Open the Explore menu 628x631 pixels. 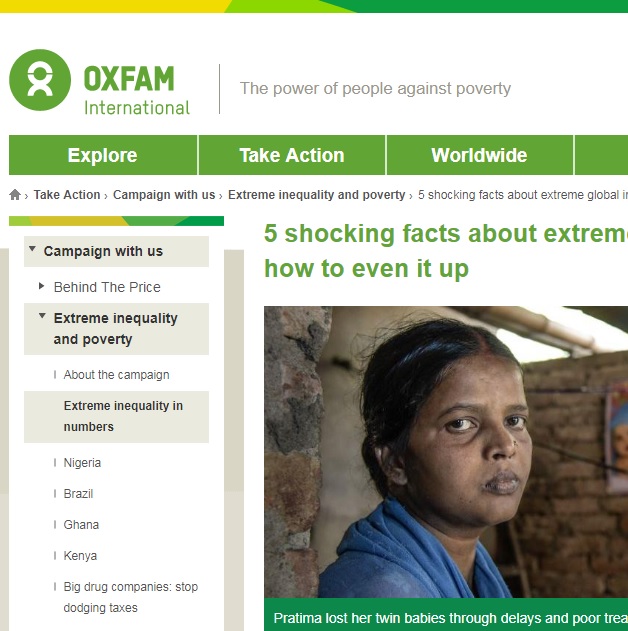coord(103,155)
